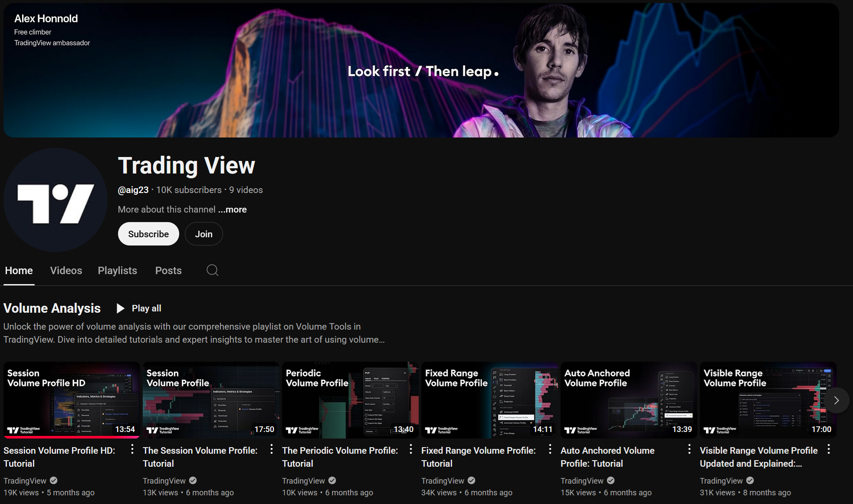Click 'More about this channel' text

167,209
